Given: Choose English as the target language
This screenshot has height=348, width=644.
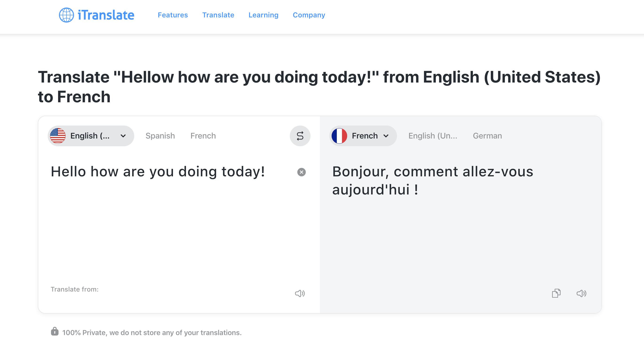Looking at the screenshot, I should [433, 136].
